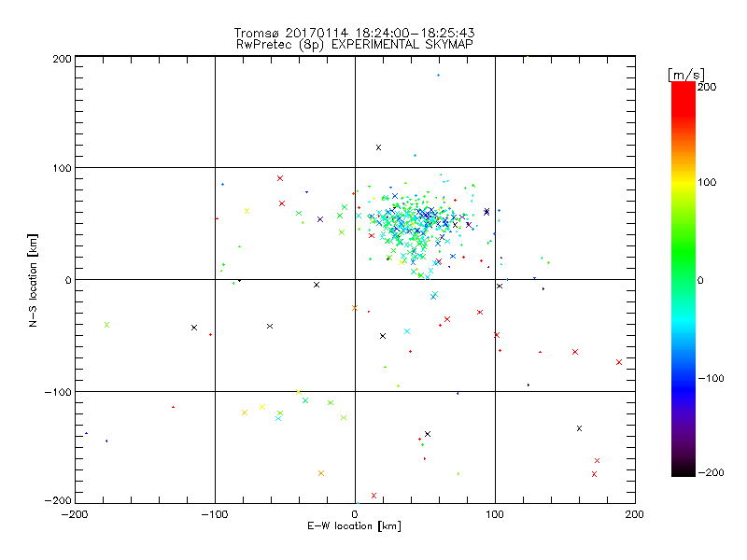
Task: Click the orange X marker nearest the plot origin
Action: point(355,308)
